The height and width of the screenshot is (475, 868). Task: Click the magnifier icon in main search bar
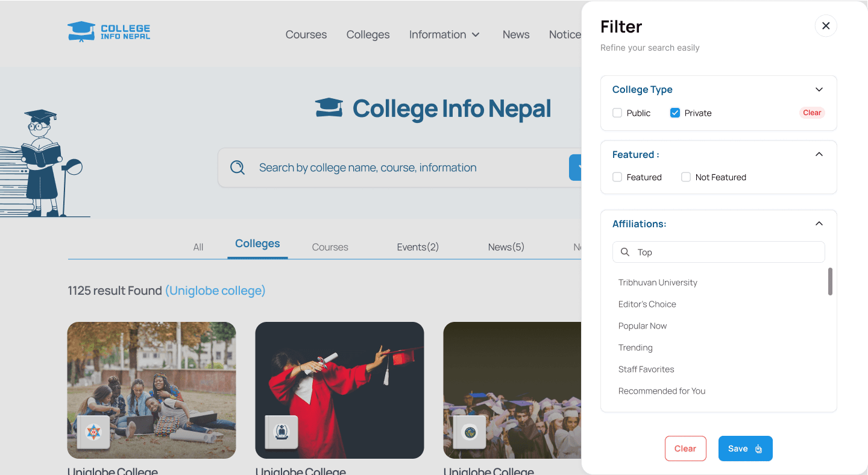[237, 168]
